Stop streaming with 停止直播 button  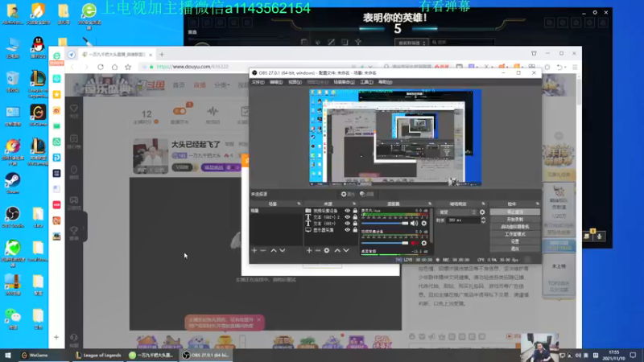515,212
